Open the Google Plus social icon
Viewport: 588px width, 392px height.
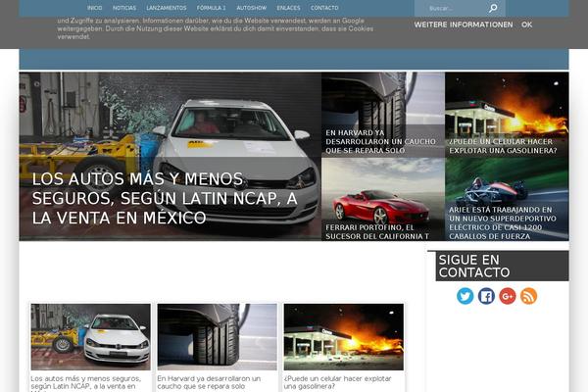click(508, 296)
